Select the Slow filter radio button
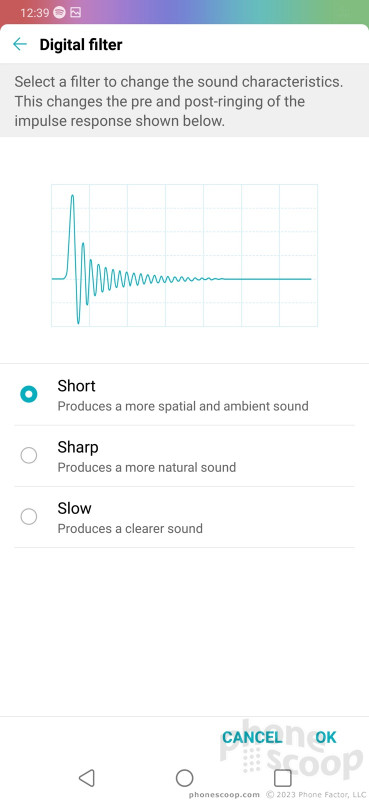369x800 pixels. click(29, 517)
